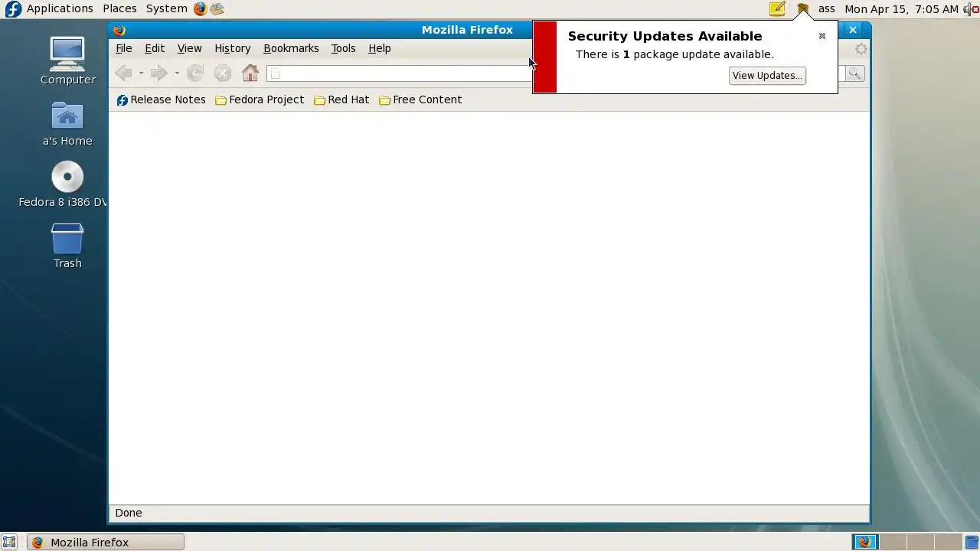The height and width of the screenshot is (551, 980).
Task: Click the user name 'ass' in panel
Action: click(x=827, y=9)
